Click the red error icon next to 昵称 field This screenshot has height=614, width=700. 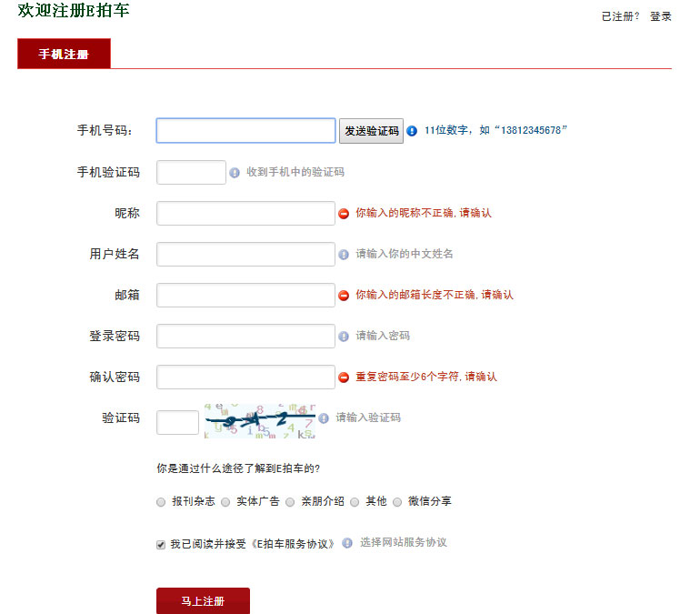[x=344, y=214]
